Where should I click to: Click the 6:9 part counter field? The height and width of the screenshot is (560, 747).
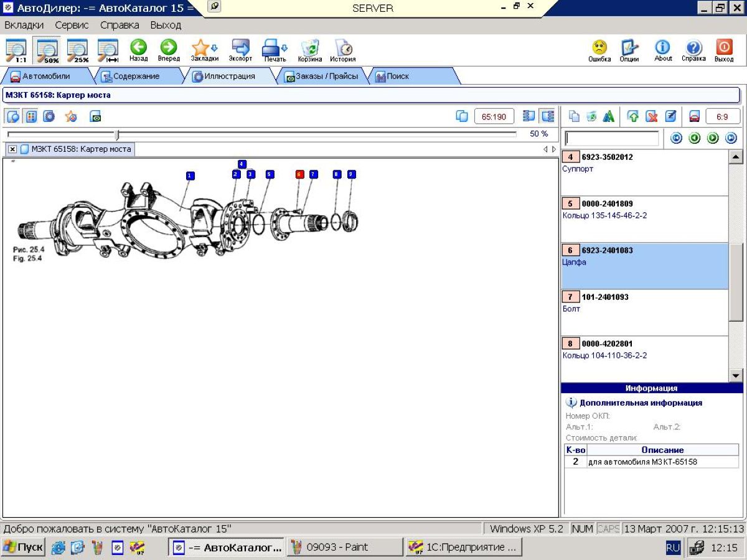pyautogui.click(x=723, y=116)
